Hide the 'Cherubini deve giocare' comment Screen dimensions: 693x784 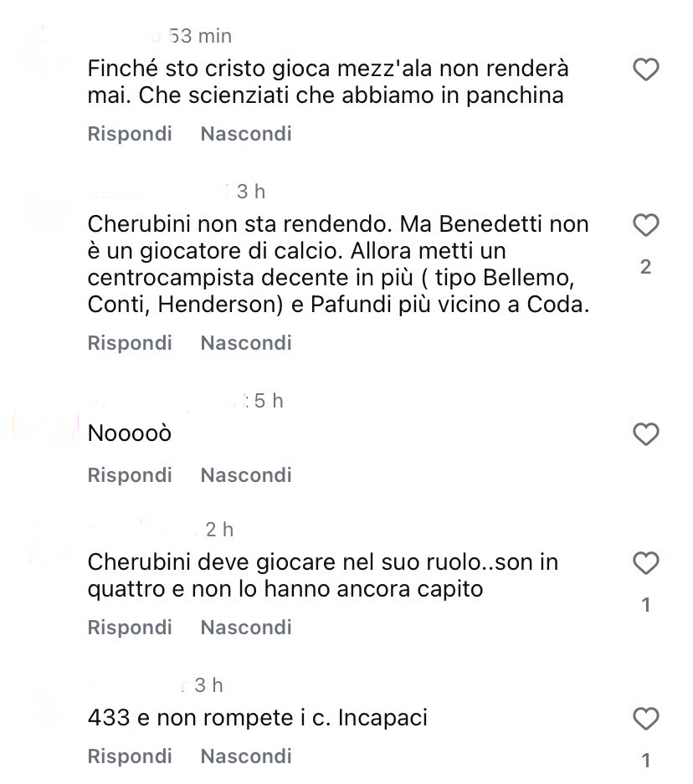(246, 628)
